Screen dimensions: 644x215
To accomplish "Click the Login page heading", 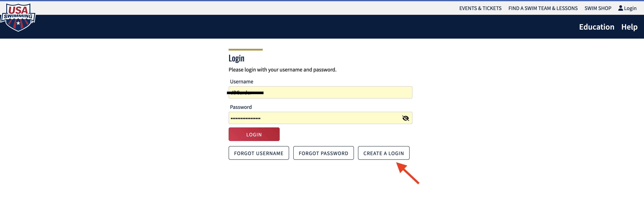I will tap(236, 58).
